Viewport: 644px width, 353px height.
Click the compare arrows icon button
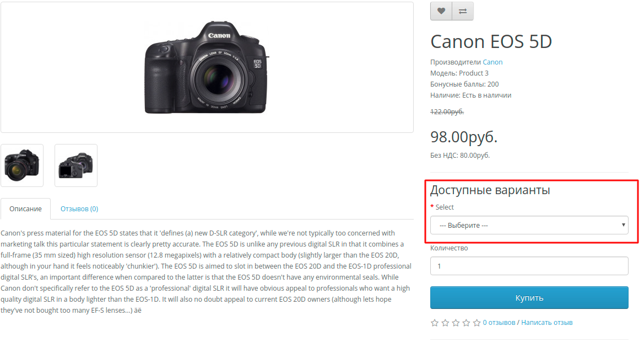[x=463, y=11]
